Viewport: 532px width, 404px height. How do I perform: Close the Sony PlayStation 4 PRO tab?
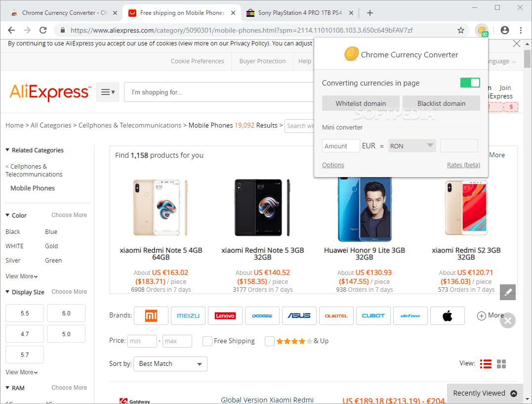pyautogui.click(x=351, y=13)
